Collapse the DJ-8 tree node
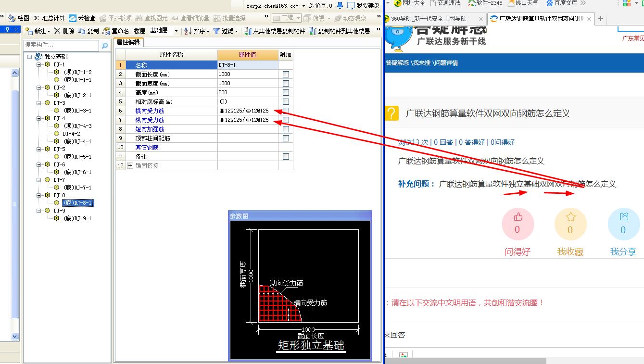Screen dimensions: 644x364 39,195
